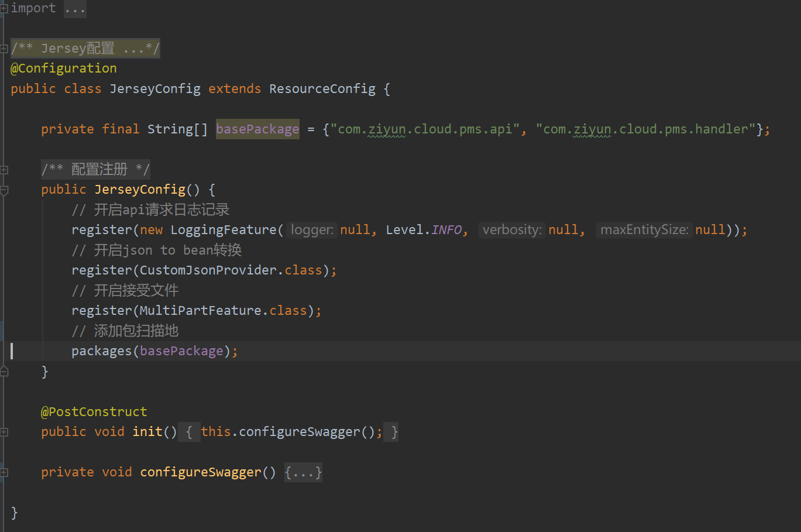Image resolution: width=801 pixels, height=532 pixels.
Task: Click comment '// 添加包扫描地'
Action: (x=125, y=331)
